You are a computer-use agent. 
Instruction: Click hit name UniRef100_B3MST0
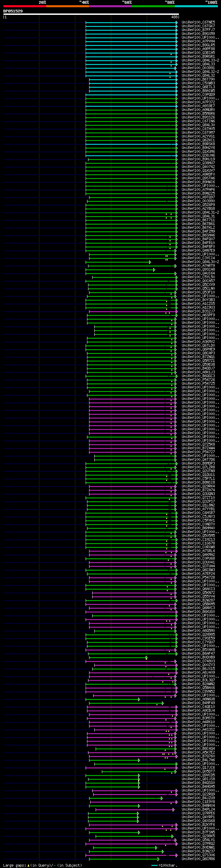(x=198, y=718)
